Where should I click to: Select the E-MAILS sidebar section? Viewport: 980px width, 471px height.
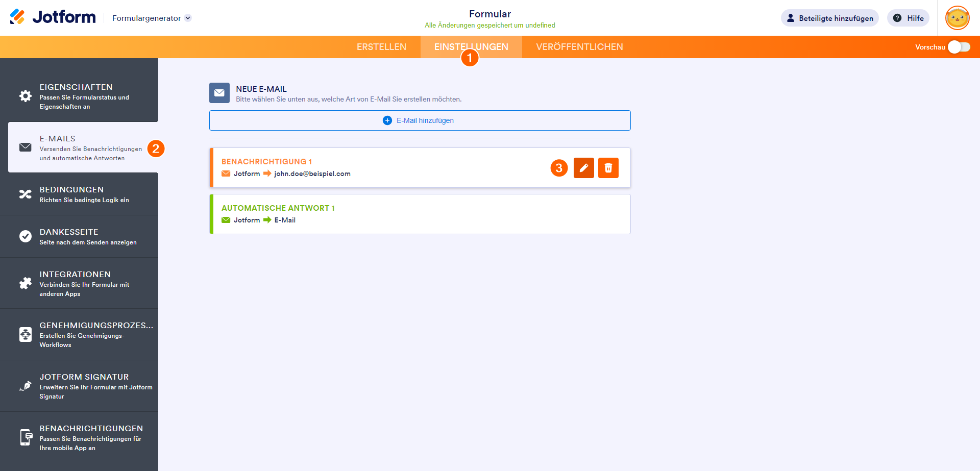tap(83, 147)
